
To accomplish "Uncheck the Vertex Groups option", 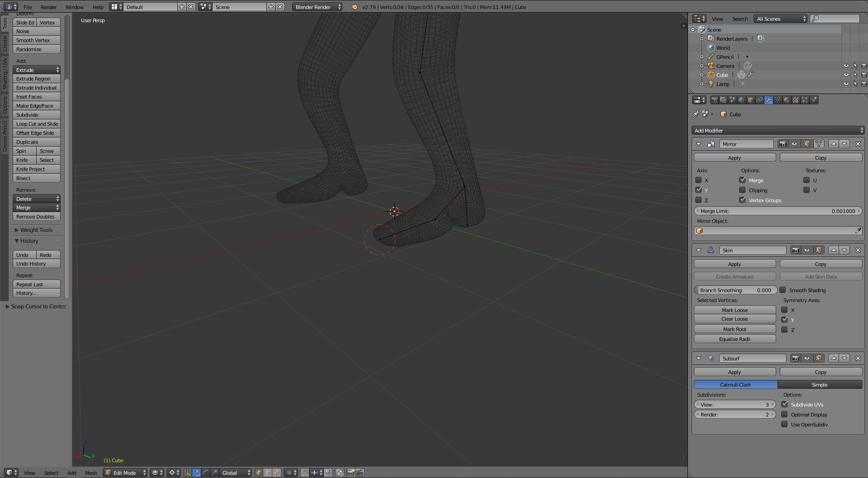I will point(742,200).
